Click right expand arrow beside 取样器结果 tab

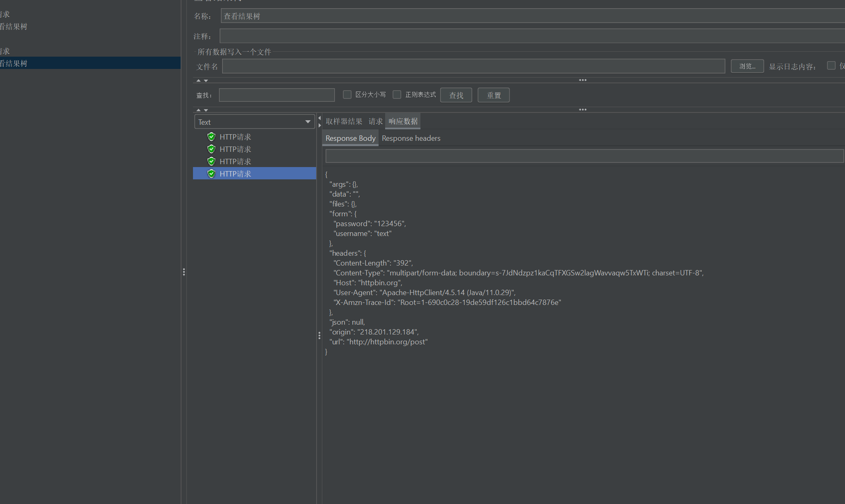[319, 125]
